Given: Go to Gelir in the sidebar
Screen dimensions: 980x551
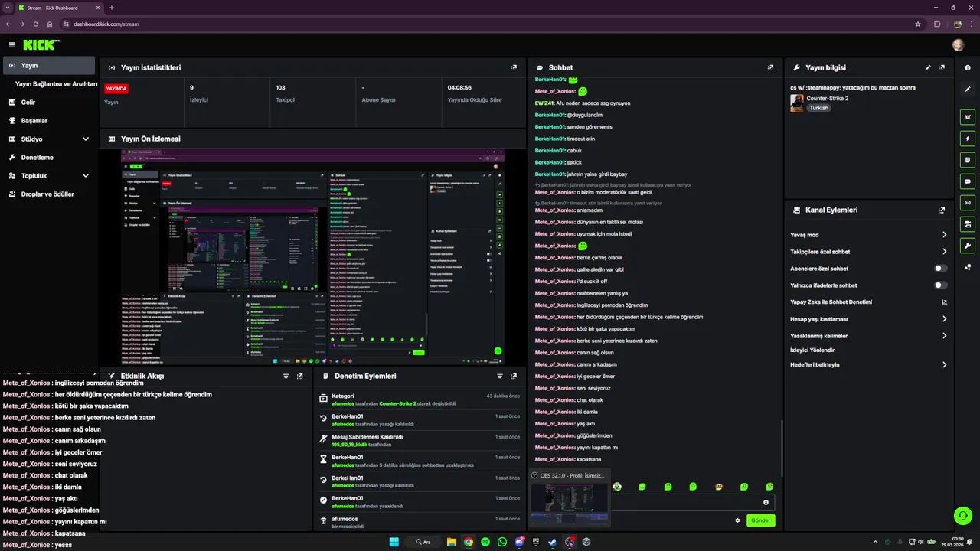Looking at the screenshot, I should coord(28,103).
